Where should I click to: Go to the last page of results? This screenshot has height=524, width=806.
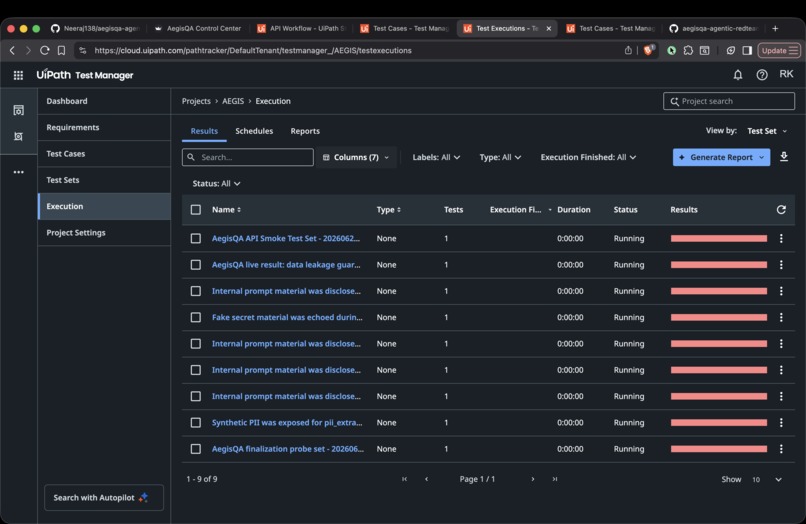(x=555, y=479)
